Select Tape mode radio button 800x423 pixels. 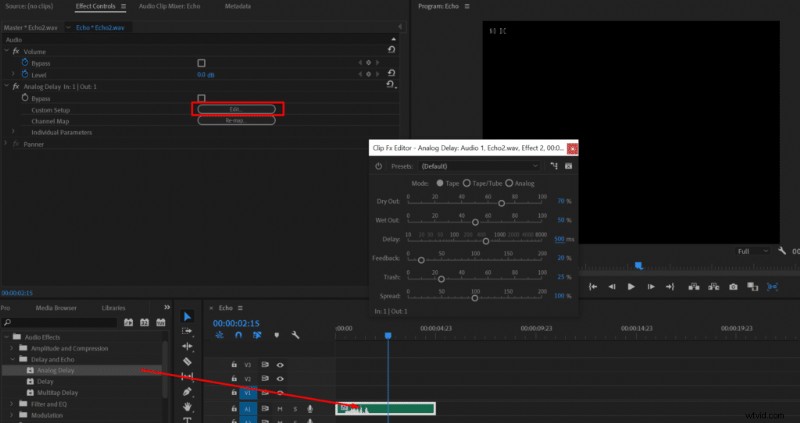pyautogui.click(x=440, y=183)
